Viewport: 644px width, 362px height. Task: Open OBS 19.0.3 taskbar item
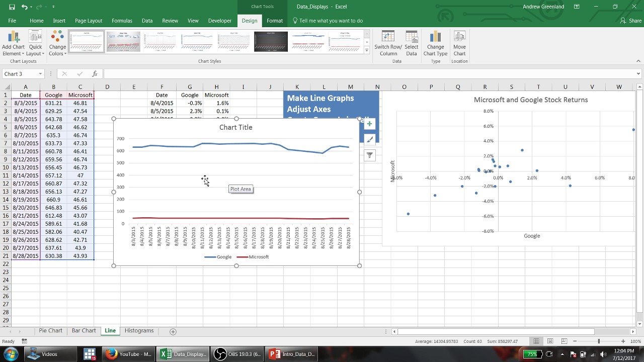click(237, 354)
